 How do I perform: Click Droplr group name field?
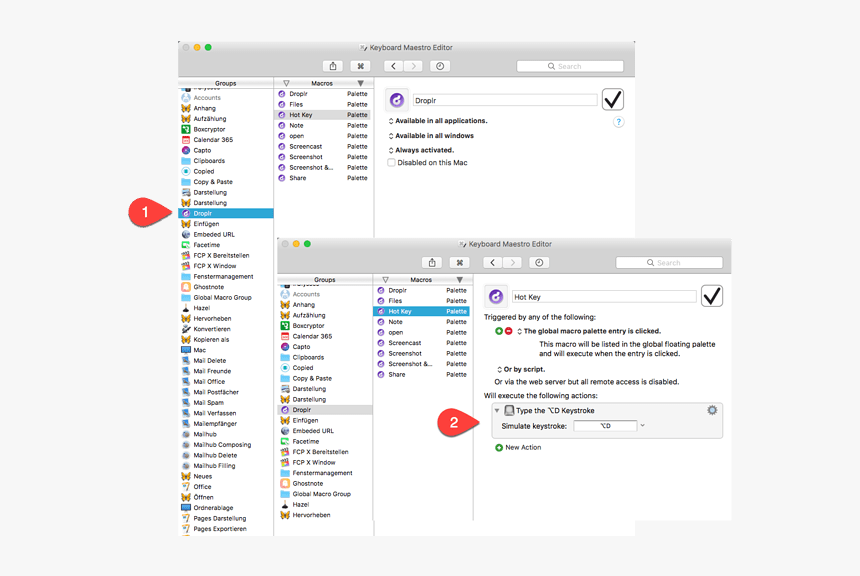(x=505, y=100)
